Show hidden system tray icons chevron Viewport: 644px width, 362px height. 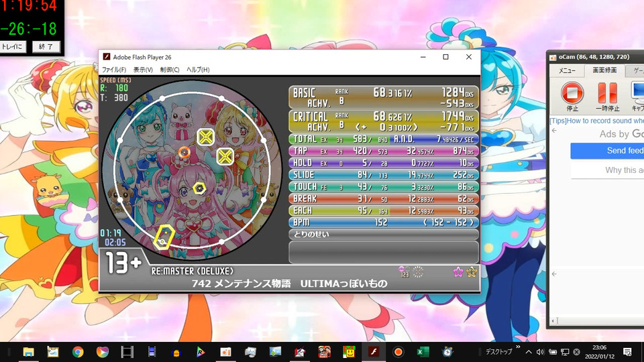pos(529,352)
